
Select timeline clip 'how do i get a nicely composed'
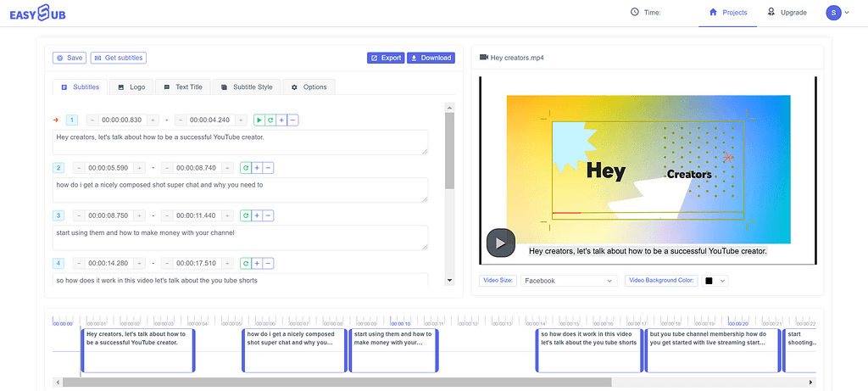pyautogui.click(x=294, y=350)
